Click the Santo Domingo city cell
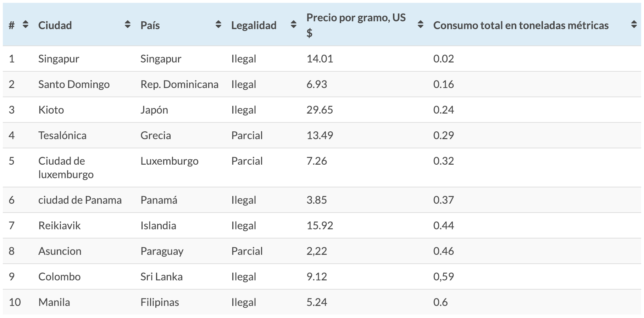Viewport: 644px width, 318px height. coord(74,84)
